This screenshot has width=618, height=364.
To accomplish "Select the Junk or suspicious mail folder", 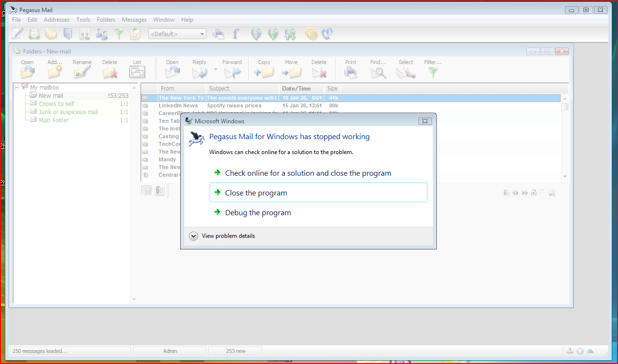I will point(68,112).
